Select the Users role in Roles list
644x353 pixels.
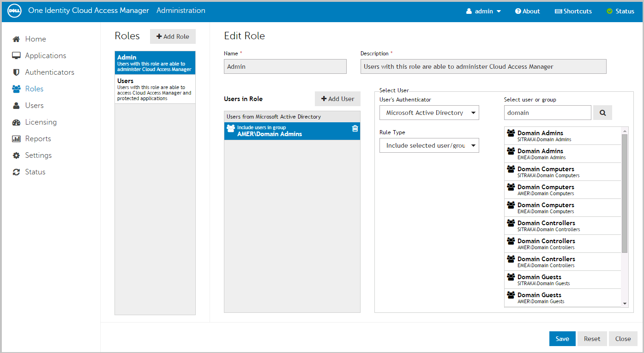pyautogui.click(x=155, y=89)
